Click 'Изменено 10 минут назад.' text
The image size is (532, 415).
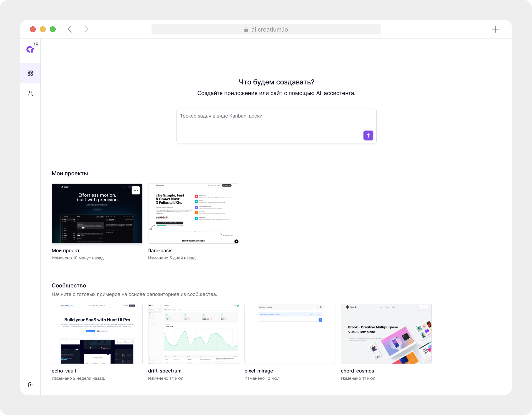78,258
